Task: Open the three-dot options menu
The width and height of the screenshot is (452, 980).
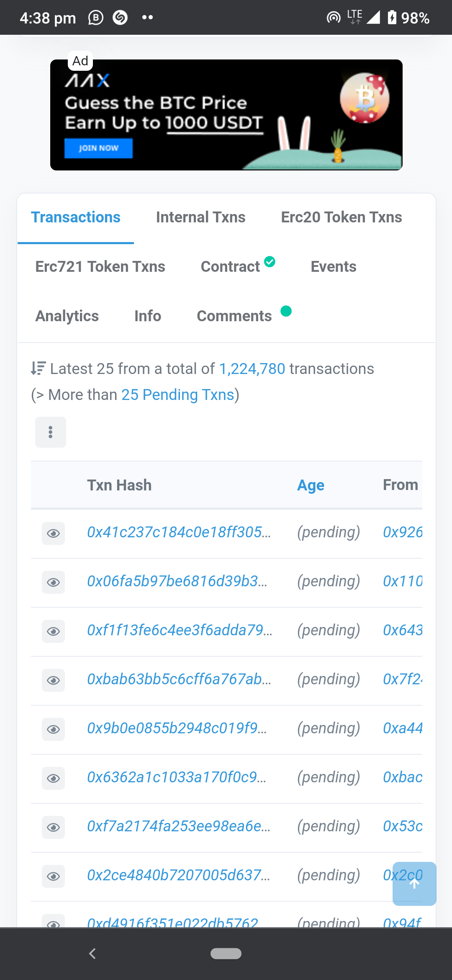Action: 51,432
